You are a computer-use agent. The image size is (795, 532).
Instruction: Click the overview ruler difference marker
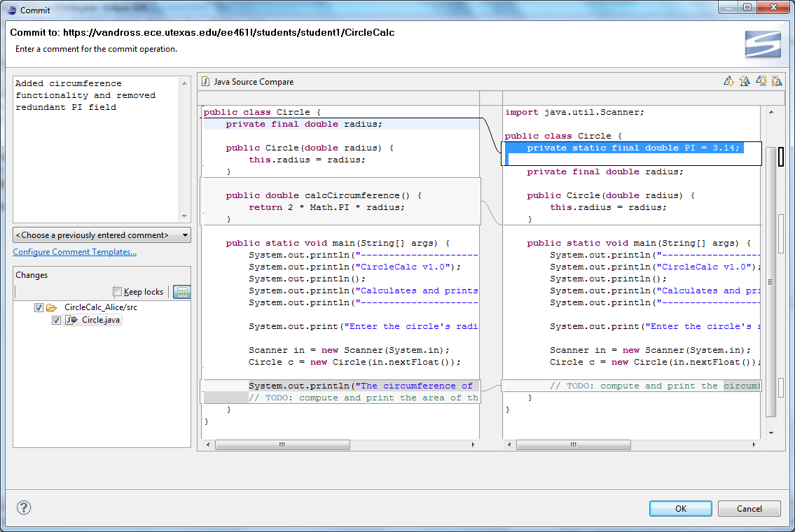pyautogui.click(x=781, y=157)
